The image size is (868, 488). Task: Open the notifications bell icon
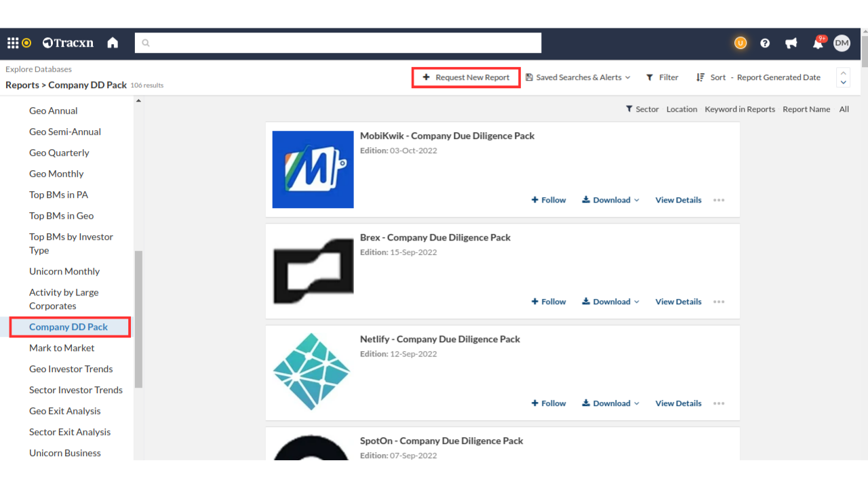[818, 43]
